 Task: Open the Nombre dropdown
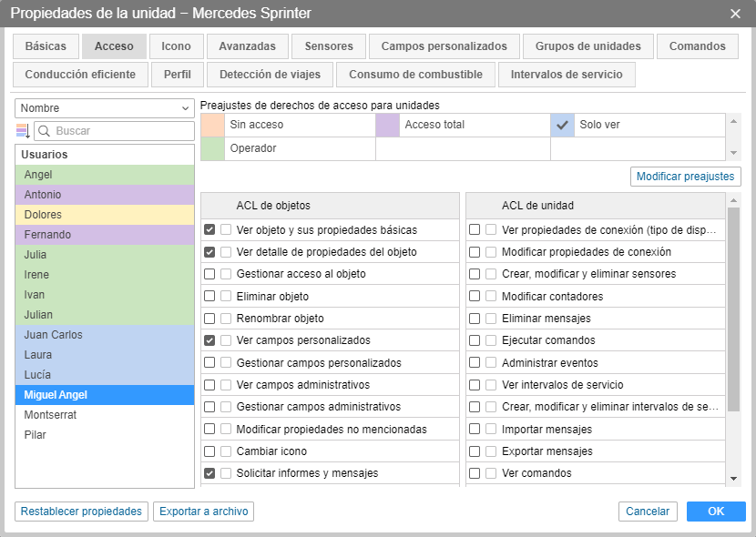tap(105, 108)
